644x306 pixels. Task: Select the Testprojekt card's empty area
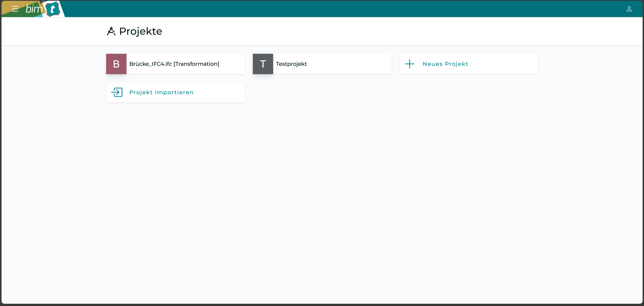352,64
